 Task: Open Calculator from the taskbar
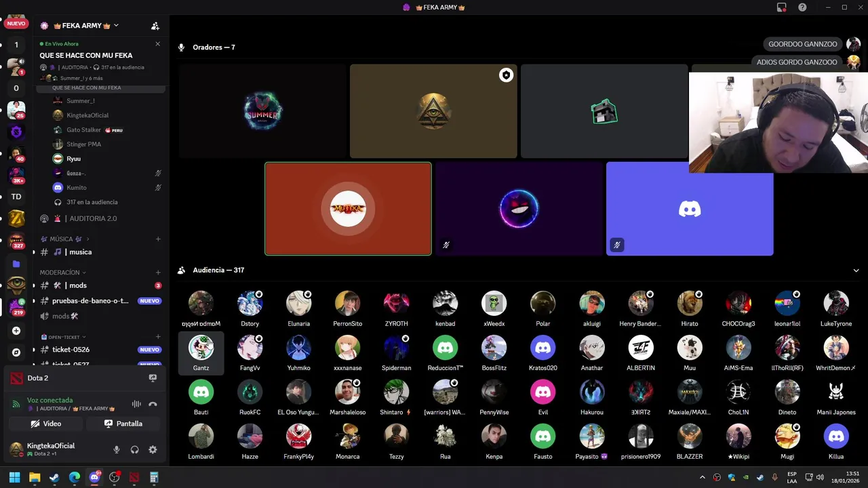tap(154, 478)
